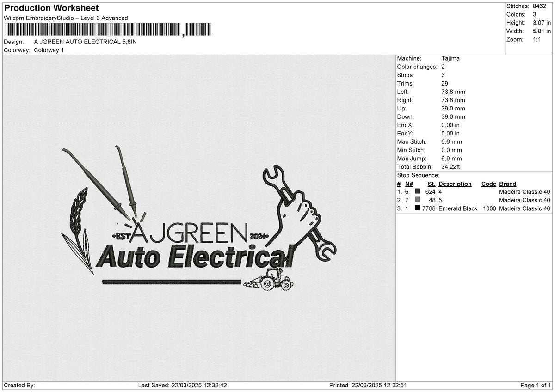This screenshot has width=555, height=392.
Task: Click the Total Bobbin value 34.22ft
Action: click(x=450, y=166)
